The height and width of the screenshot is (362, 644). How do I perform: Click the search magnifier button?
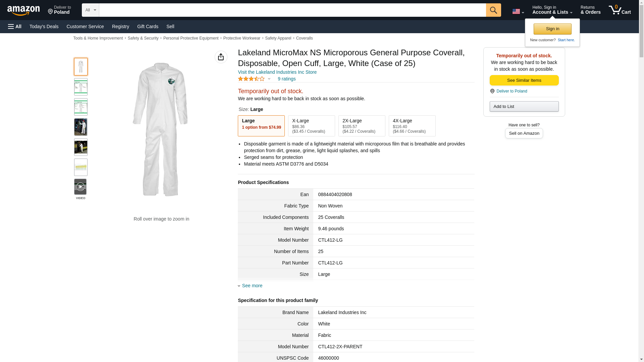click(493, 10)
